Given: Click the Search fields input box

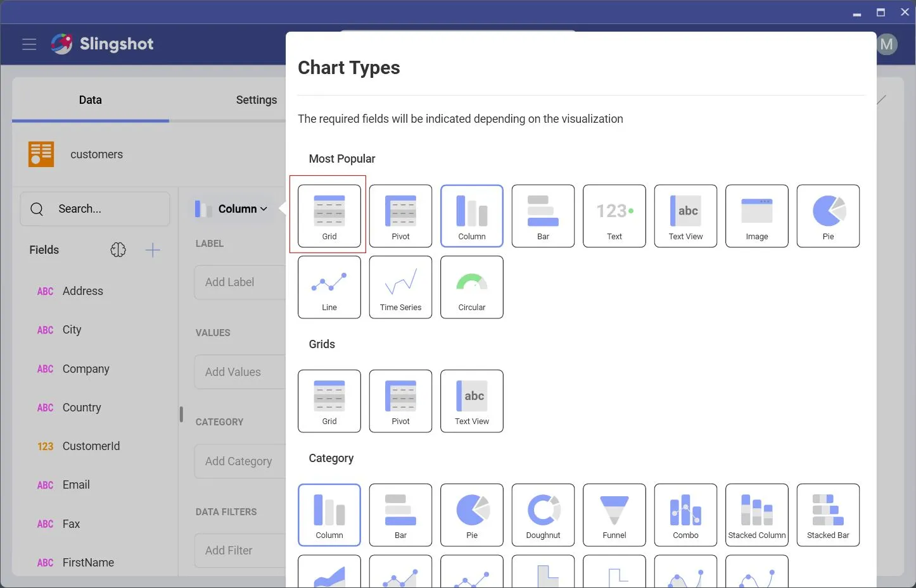Looking at the screenshot, I should [x=95, y=209].
